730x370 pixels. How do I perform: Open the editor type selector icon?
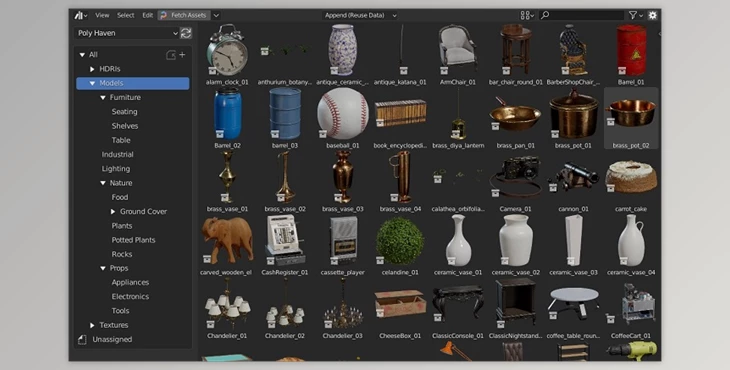[x=81, y=15]
